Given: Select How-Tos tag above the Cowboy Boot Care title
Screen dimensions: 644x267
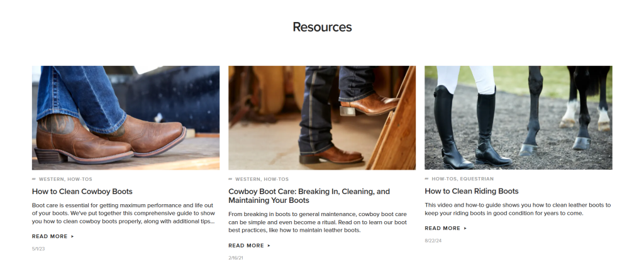Looking at the screenshot, I should 276,179.
